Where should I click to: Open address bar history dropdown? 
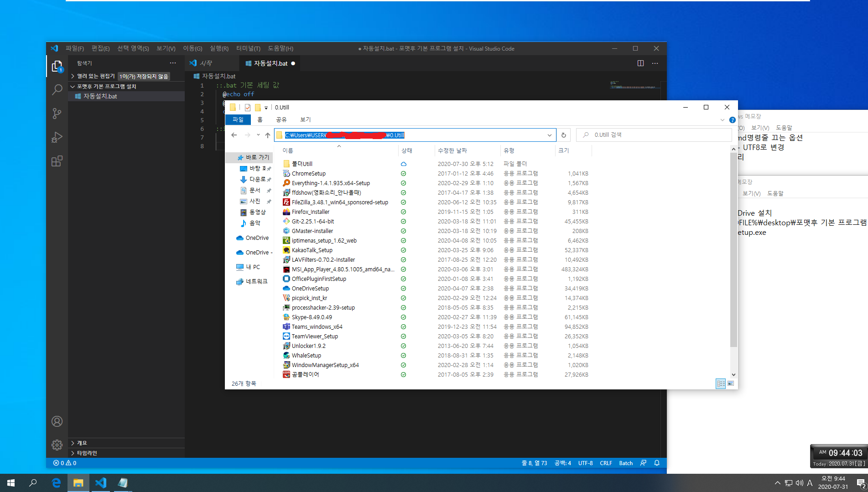coord(550,135)
